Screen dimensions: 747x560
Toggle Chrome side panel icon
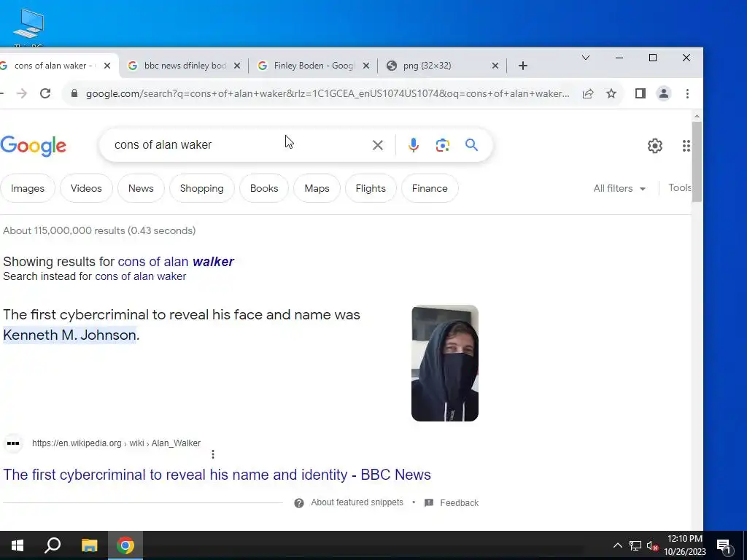640,93
